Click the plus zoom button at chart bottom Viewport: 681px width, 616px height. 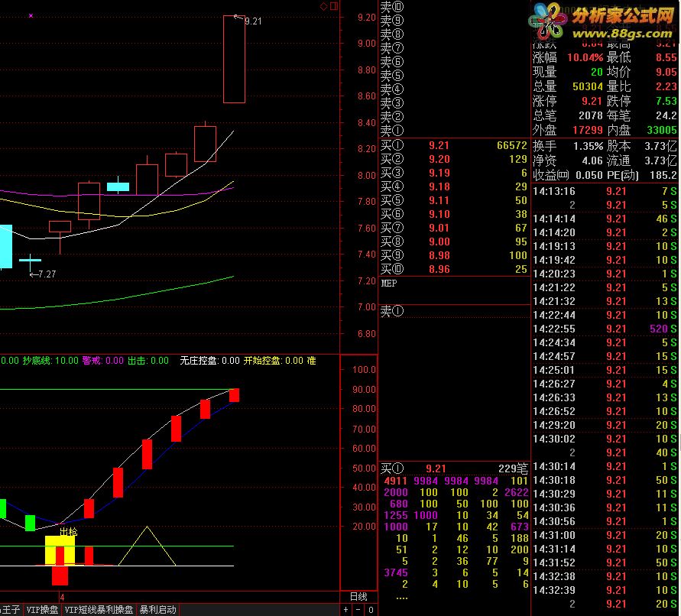pyautogui.click(x=345, y=609)
